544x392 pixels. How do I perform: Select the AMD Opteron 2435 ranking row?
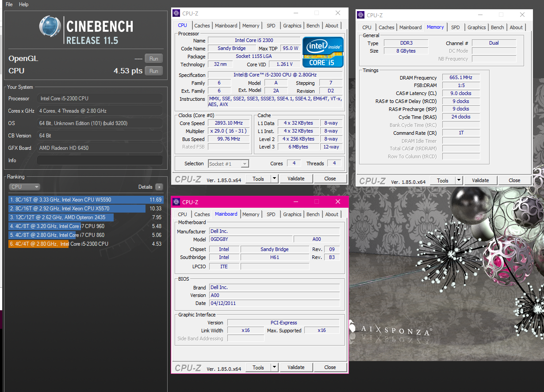click(86, 217)
